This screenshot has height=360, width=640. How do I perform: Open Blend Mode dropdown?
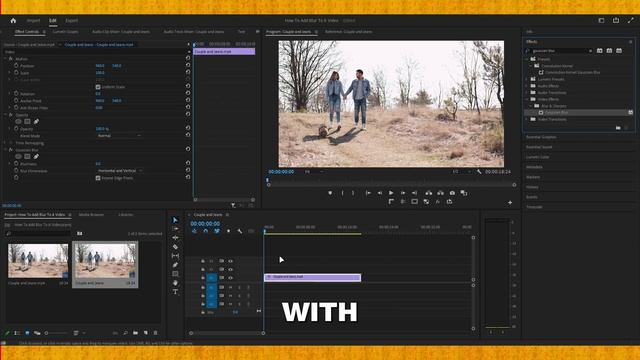point(119,136)
